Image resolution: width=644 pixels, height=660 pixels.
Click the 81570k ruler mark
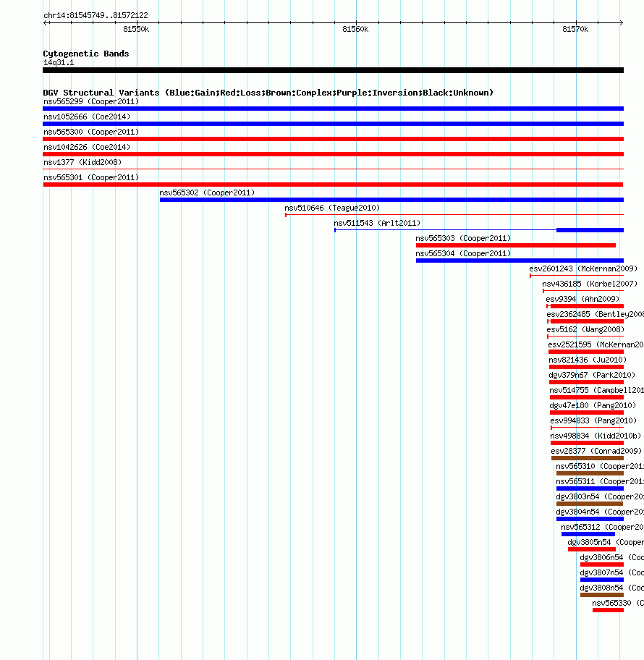575,29
